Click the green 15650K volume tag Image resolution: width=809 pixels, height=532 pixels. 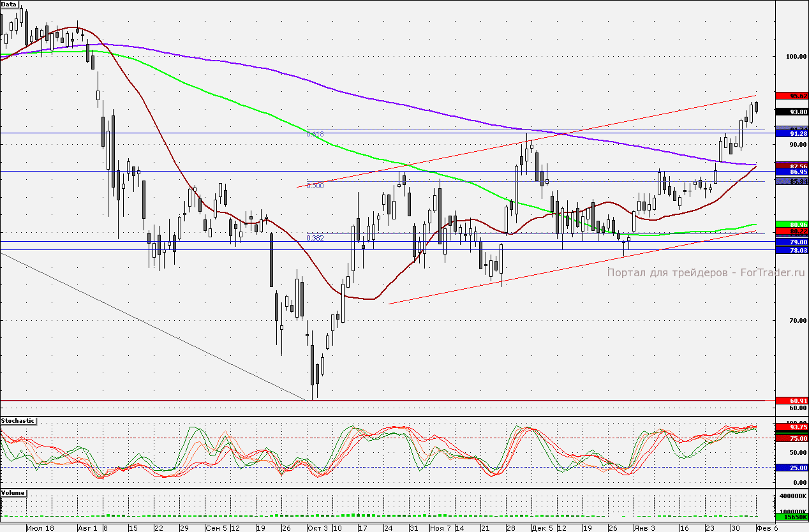(791, 517)
